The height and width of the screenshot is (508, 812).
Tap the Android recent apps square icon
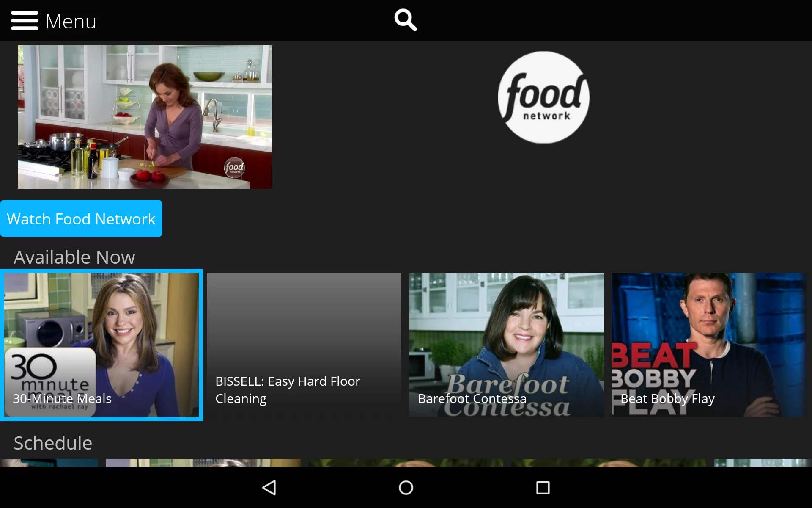542,488
